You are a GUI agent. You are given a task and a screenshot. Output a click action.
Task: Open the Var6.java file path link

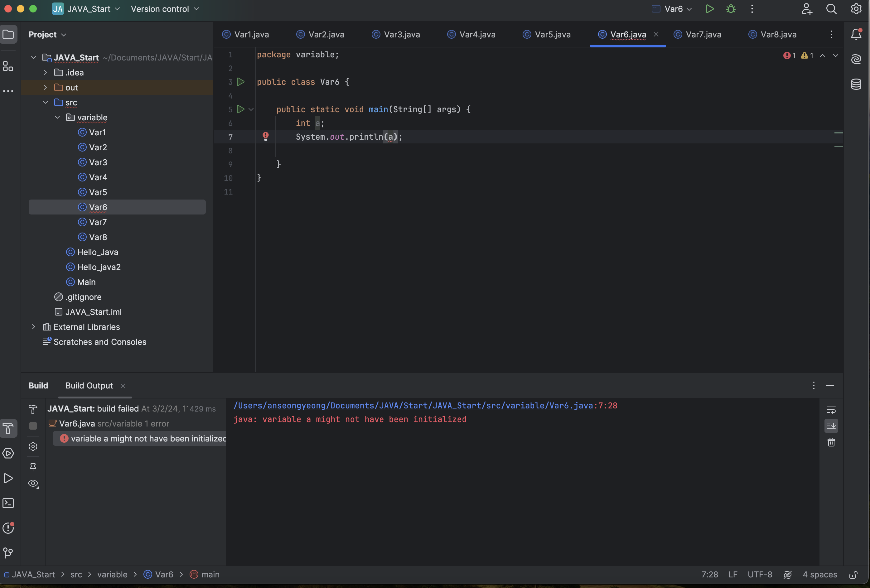[x=413, y=405]
